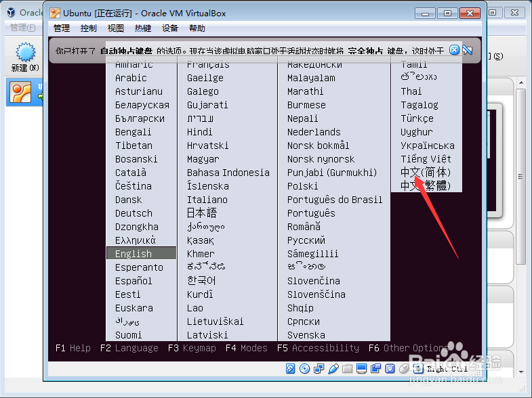Choose Türkçe language

[417, 118]
